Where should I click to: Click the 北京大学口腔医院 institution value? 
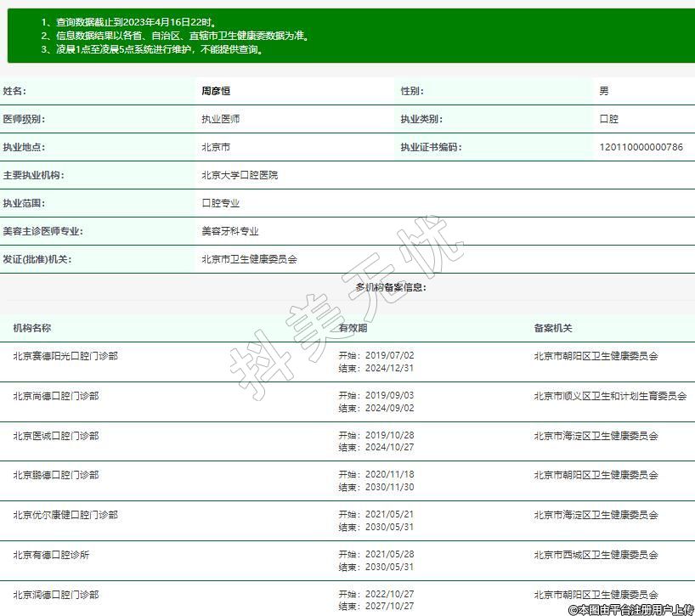[x=239, y=175]
